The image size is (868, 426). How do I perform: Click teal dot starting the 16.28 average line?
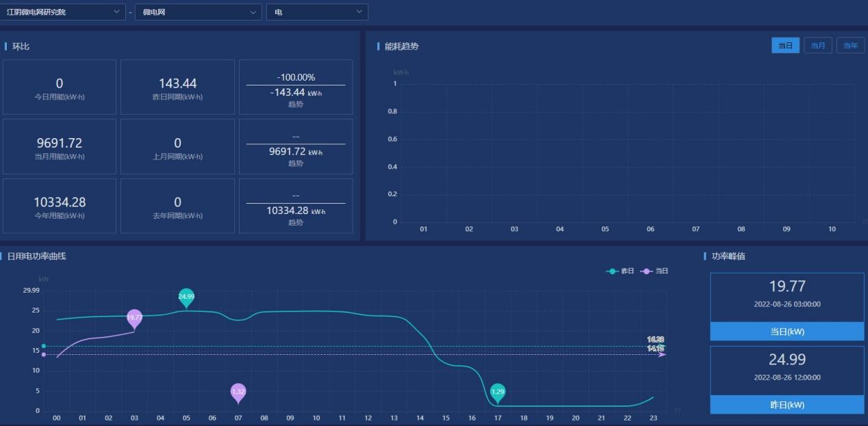[x=44, y=346]
